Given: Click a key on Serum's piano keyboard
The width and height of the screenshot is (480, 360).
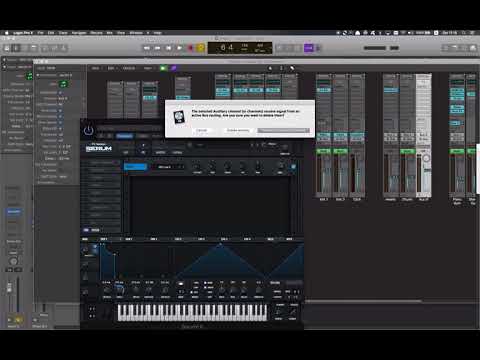Looking at the screenshot, I should tap(192, 313).
